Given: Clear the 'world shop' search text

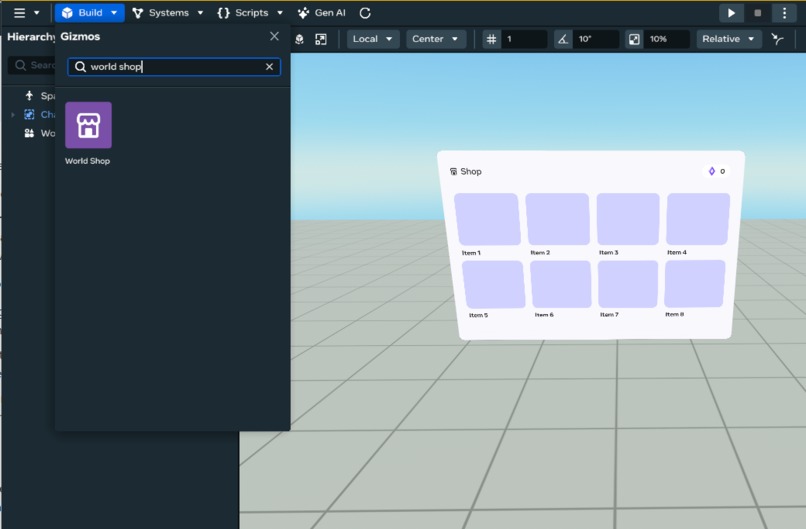Looking at the screenshot, I should click(269, 67).
